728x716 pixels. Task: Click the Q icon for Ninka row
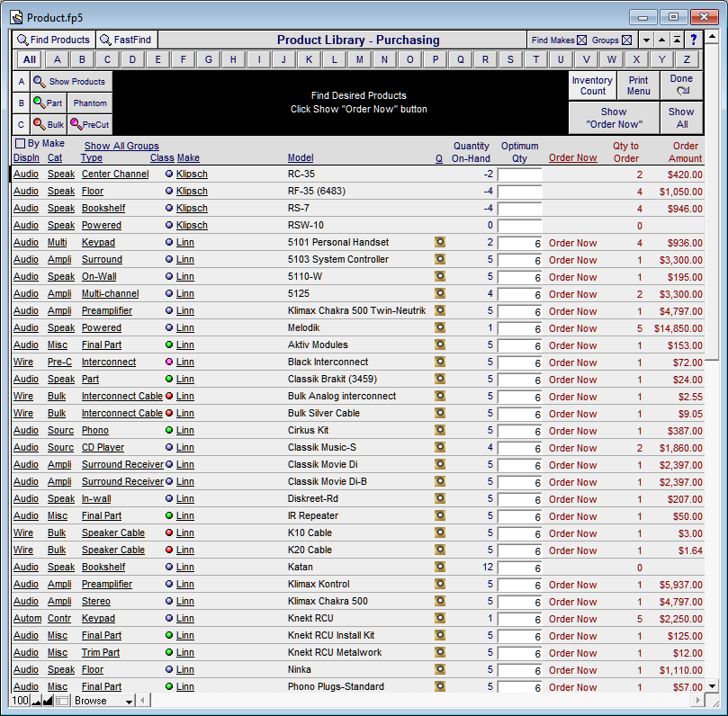click(440, 669)
